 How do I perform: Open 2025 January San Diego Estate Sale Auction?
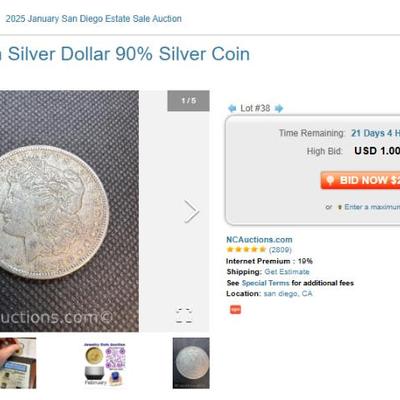[94, 19]
